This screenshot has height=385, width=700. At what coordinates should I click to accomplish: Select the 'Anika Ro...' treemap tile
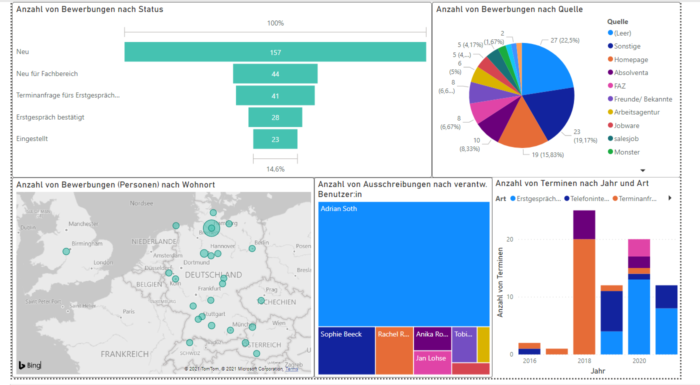433,339
